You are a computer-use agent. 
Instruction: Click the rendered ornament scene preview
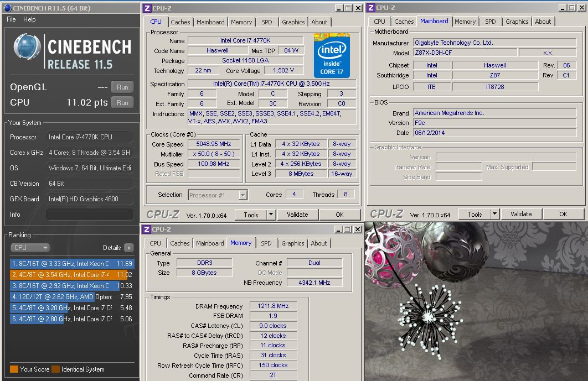point(476,301)
